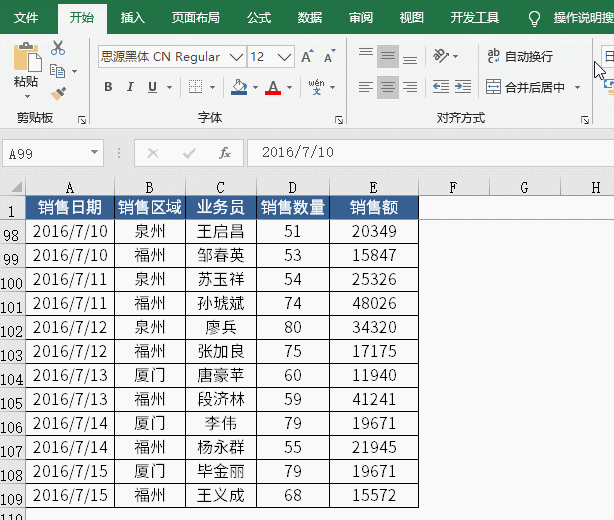Image resolution: width=614 pixels, height=520 pixels.
Task: Expand the font size dropdown
Action: click(285, 57)
